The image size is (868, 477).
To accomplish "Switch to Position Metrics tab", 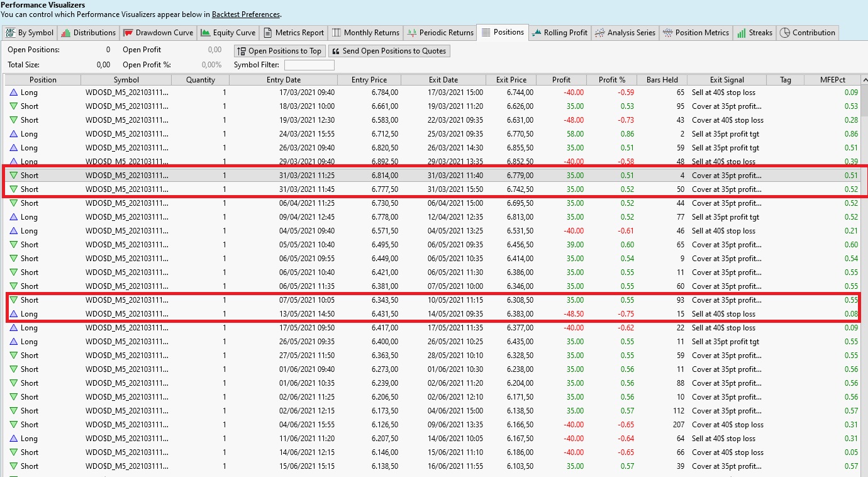I will [x=696, y=33].
